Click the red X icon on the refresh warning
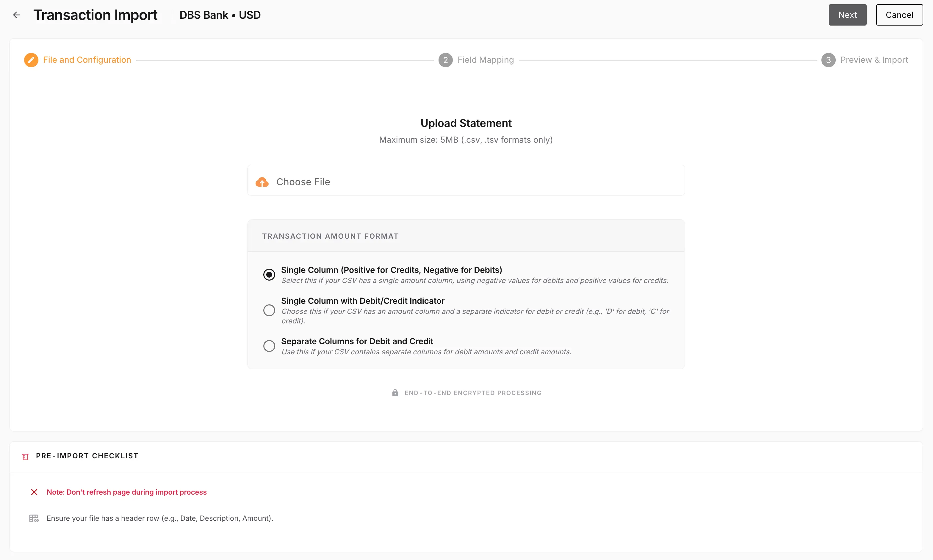933x560 pixels. [34, 492]
